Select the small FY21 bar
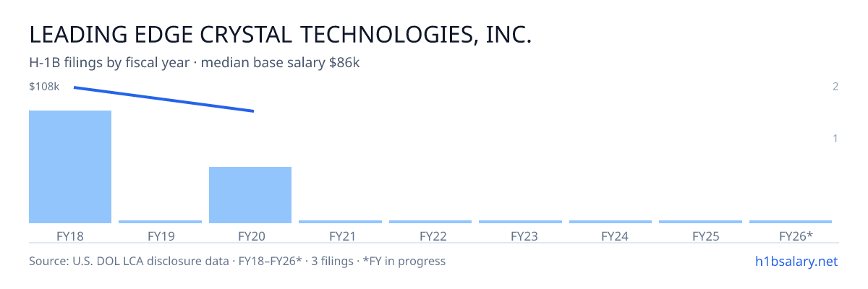 tap(340, 222)
